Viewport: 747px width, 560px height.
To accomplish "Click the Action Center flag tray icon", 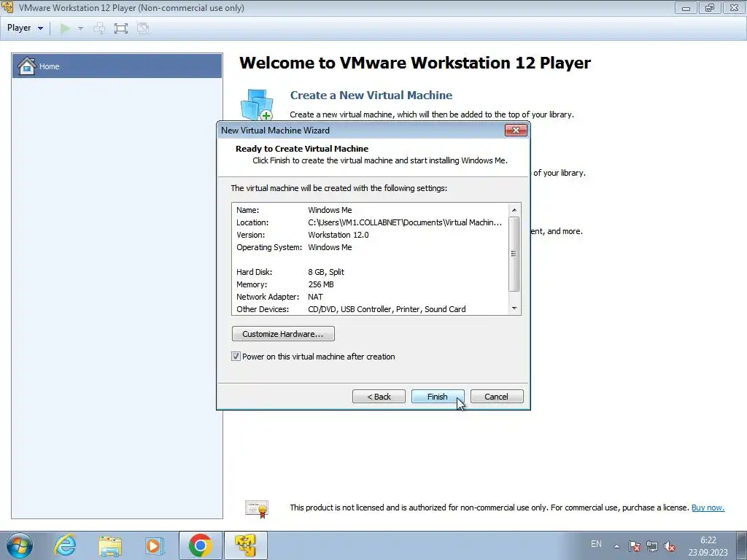I will coord(634,546).
